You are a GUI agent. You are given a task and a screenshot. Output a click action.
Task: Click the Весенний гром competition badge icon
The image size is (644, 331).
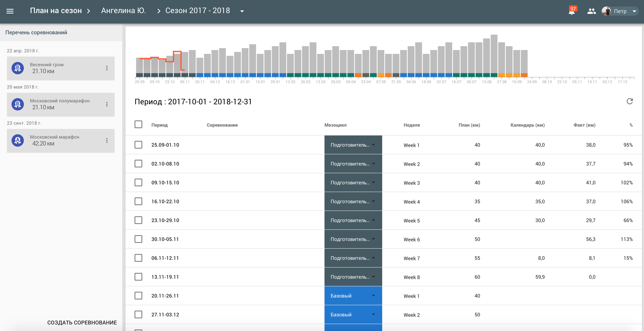click(x=17, y=68)
